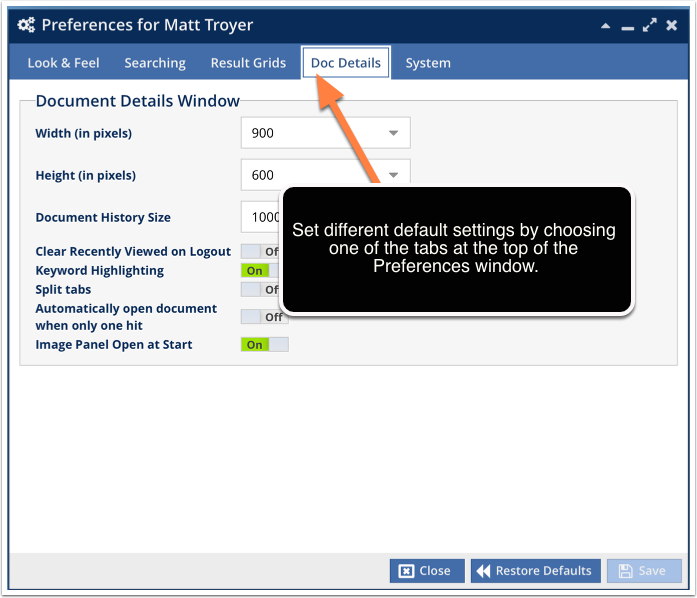Click the gears icon in title bar

click(x=26, y=25)
